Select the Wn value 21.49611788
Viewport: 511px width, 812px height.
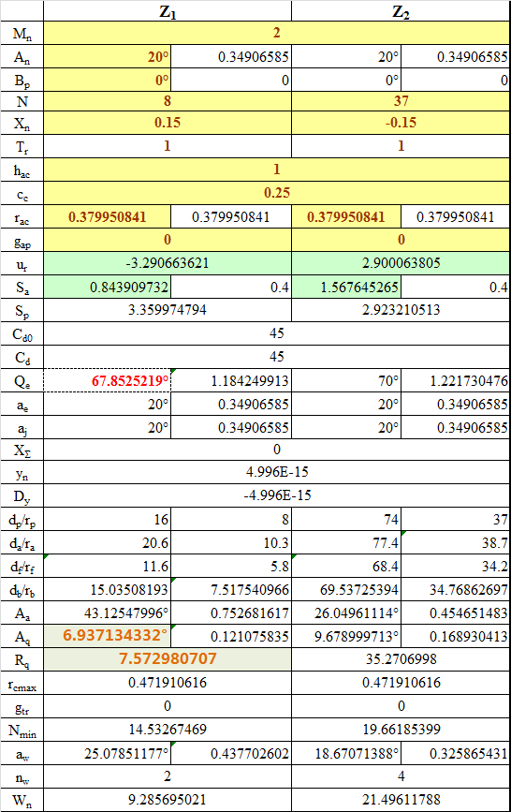click(x=401, y=800)
